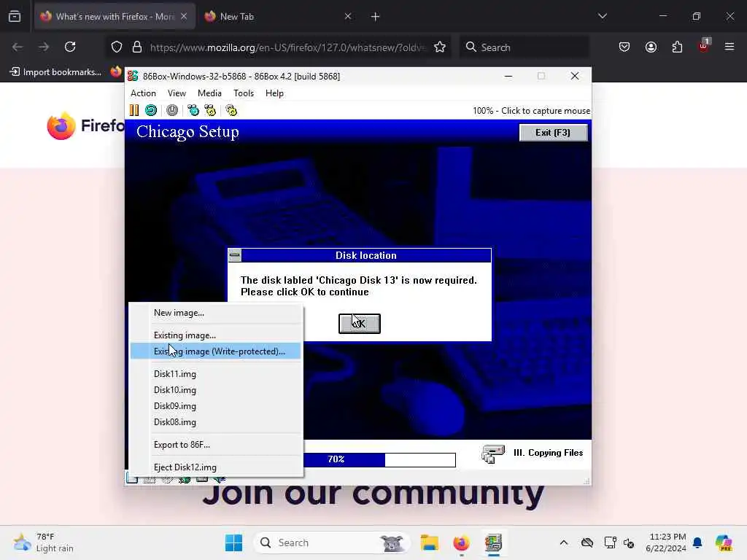Click '100% - Click to capture mouse' text
Viewport: 747px width, 560px height.
point(532,111)
